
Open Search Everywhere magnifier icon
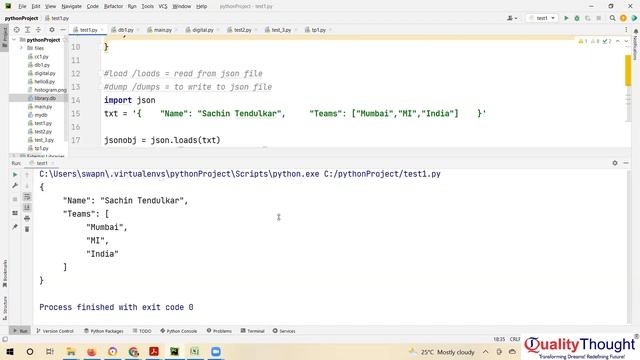(612, 18)
